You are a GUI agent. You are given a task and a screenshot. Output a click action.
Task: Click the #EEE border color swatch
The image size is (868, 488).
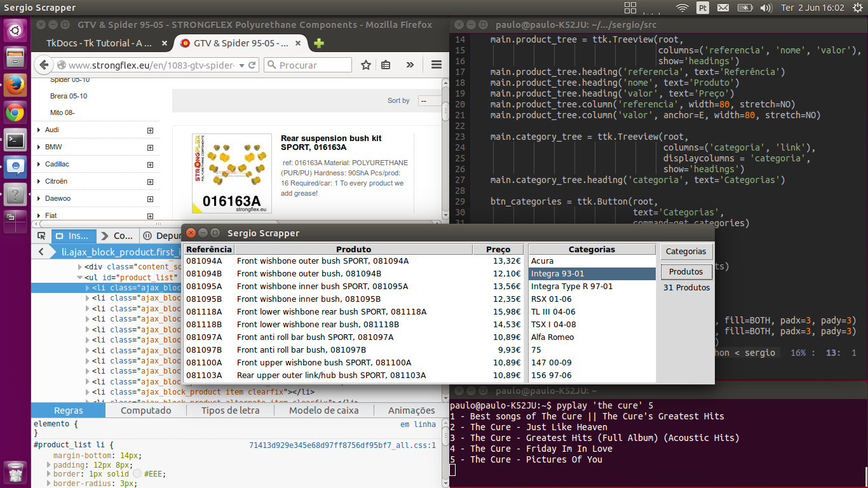click(x=137, y=475)
